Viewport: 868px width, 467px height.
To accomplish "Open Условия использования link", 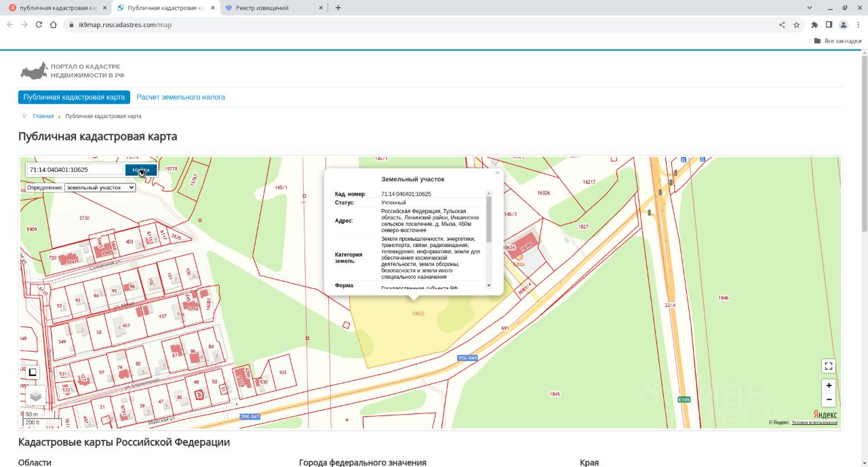I will point(814,422).
